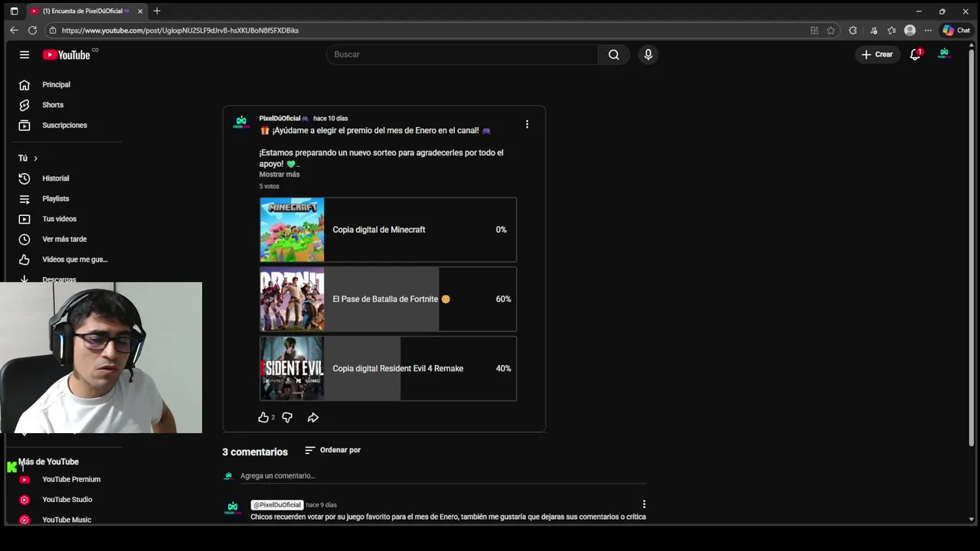Focus the Buscar search box
Screen dimensions: 980x551
[462, 54]
